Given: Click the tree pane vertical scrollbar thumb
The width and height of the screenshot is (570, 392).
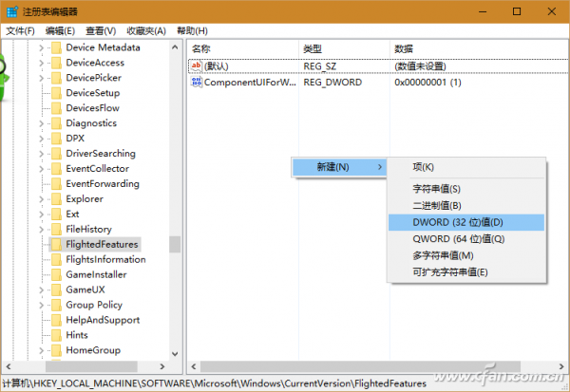Looking at the screenshot, I should point(175,244).
